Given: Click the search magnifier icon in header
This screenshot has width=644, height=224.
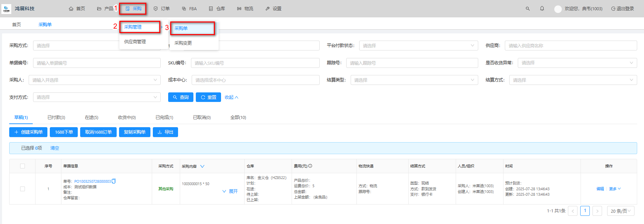Looking at the screenshot, I should (x=527, y=9).
